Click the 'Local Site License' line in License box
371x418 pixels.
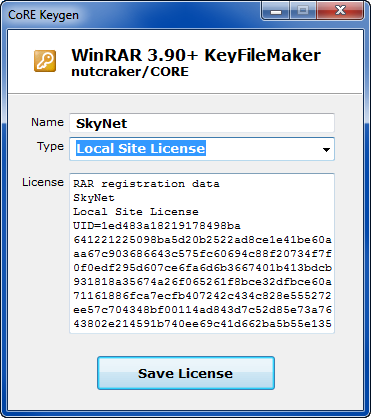tap(136, 212)
